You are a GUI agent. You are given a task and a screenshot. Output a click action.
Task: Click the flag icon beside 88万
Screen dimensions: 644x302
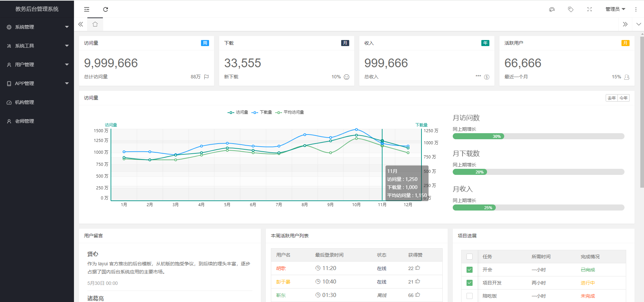206,77
